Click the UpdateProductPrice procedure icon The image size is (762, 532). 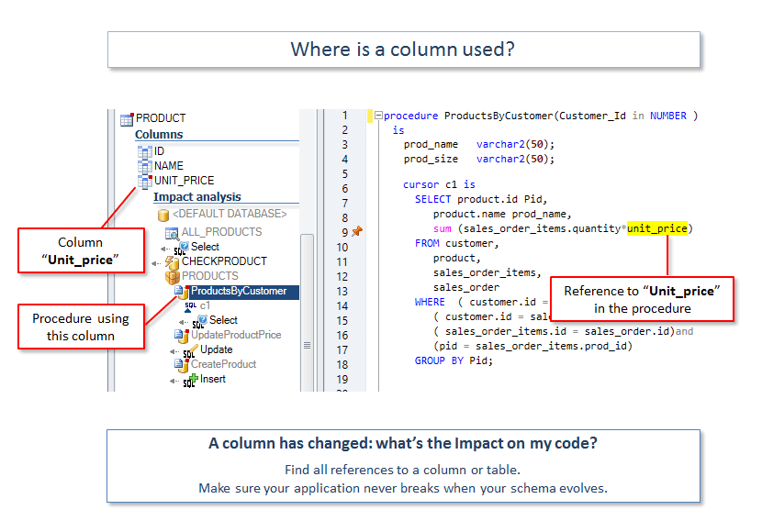tap(181, 336)
